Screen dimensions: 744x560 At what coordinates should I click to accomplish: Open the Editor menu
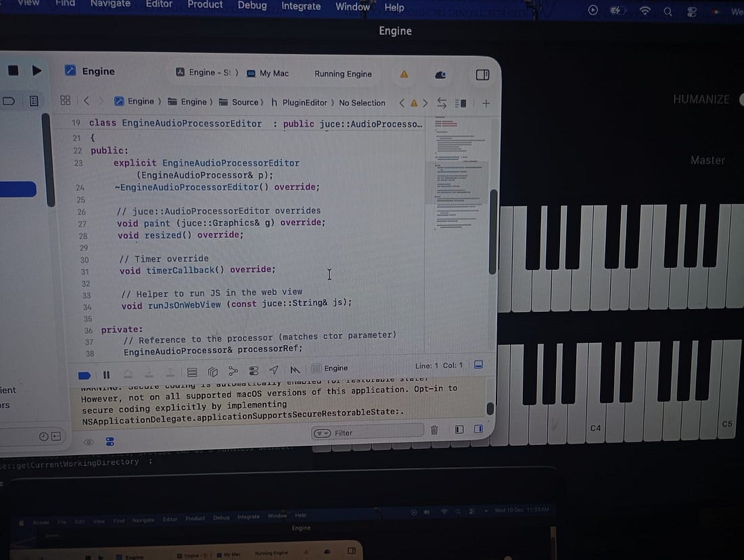[159, 4]
